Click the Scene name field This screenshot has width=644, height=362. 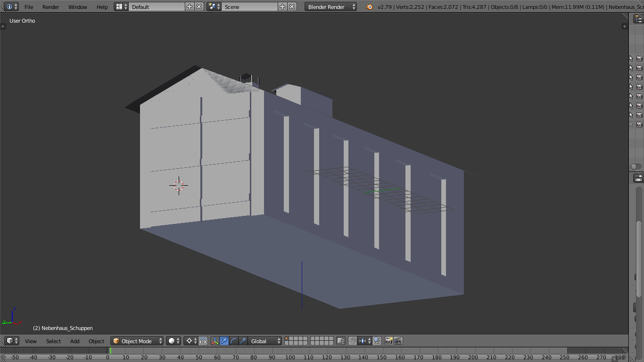[x=249, y=7]
